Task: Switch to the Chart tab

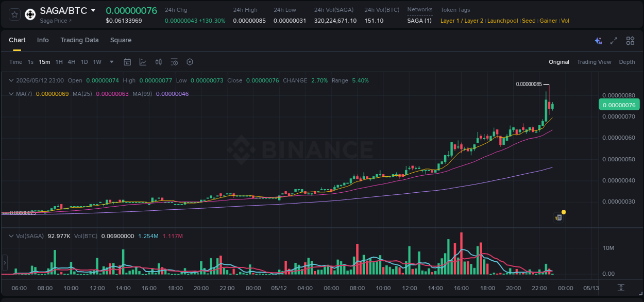Action: [17, 40]
